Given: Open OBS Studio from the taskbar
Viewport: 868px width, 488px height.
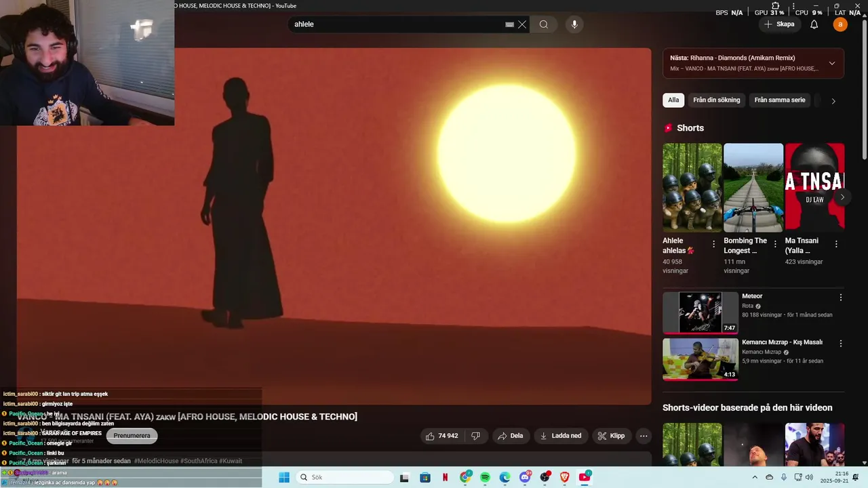Looking at the screenshot, I should click(545, 477).
